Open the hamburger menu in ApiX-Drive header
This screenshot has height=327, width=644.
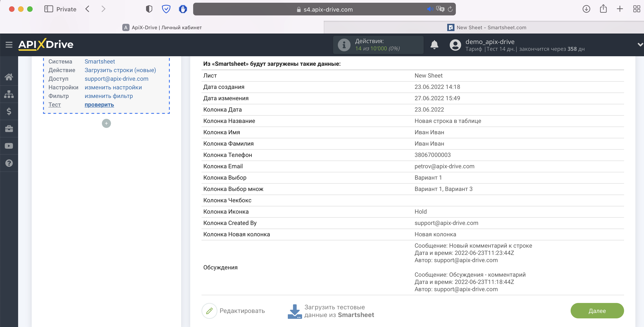coord(9,45)
